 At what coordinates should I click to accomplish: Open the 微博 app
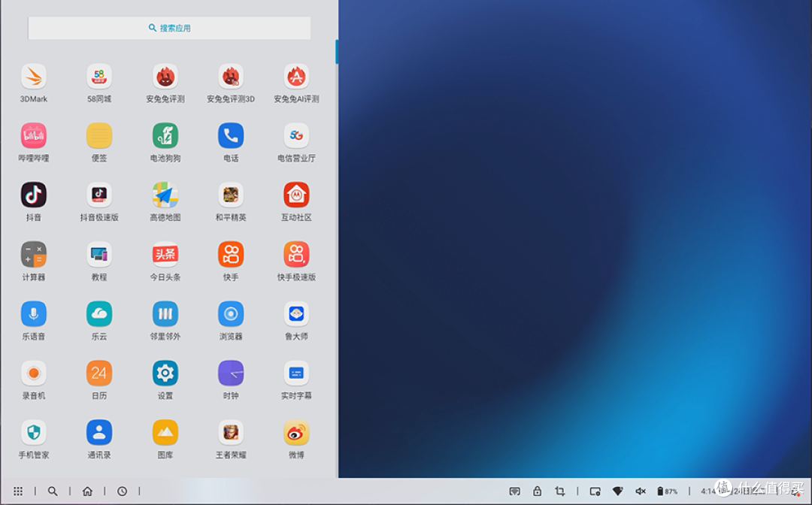pos(296,433)
